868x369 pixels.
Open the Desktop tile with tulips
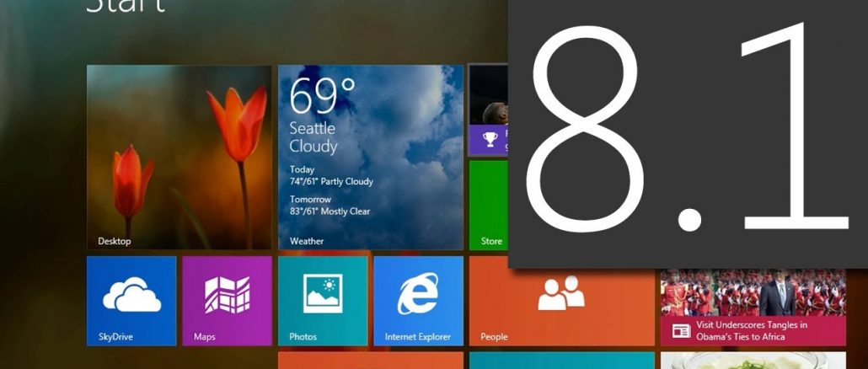(x=179, y=158)
